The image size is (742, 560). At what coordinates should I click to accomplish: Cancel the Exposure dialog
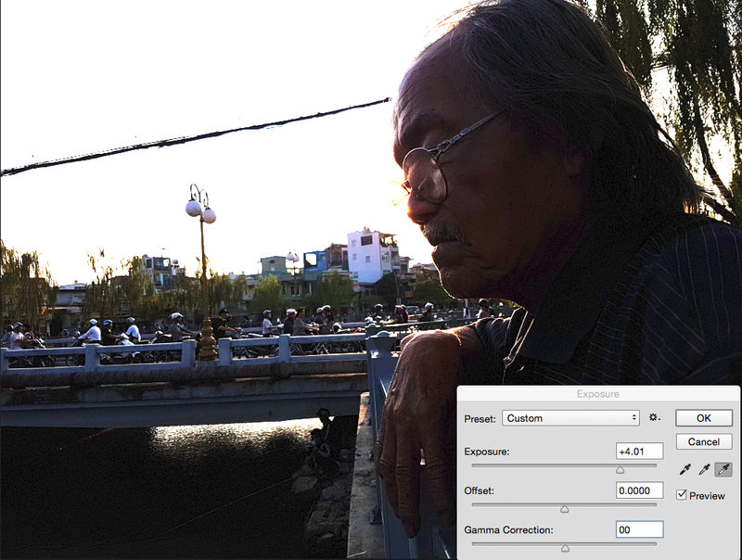[x=703, y=441]
